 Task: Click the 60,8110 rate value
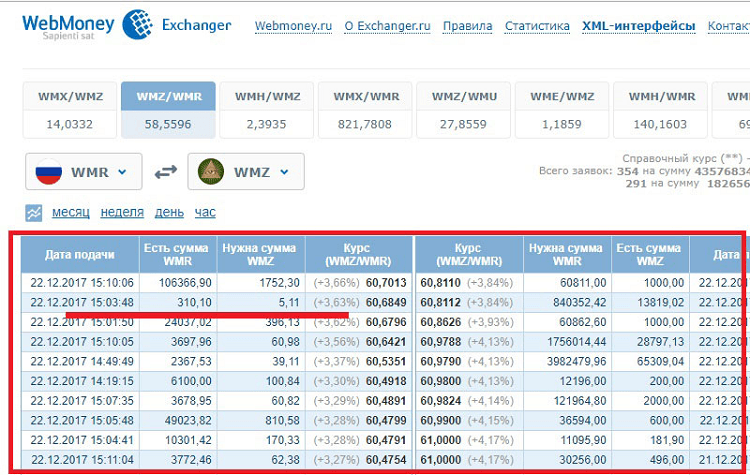441,283
